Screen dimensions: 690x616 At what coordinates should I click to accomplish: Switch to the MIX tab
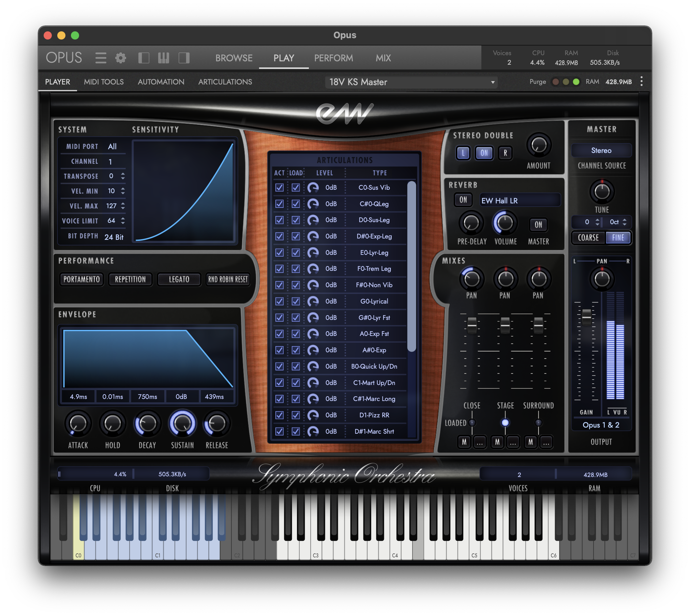[x=383, y=58]
